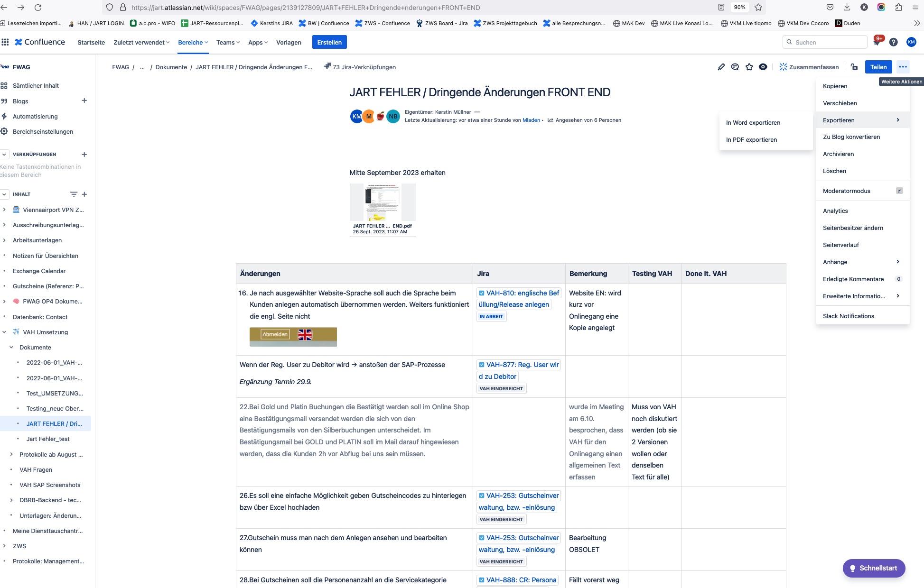Choose Seitenverlauf from the actions menu

click(x=840, y=245)
